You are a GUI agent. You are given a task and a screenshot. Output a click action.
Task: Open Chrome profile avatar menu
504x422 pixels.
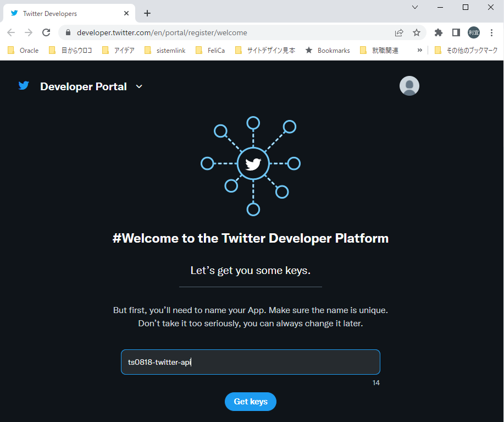tap(473, 32)
